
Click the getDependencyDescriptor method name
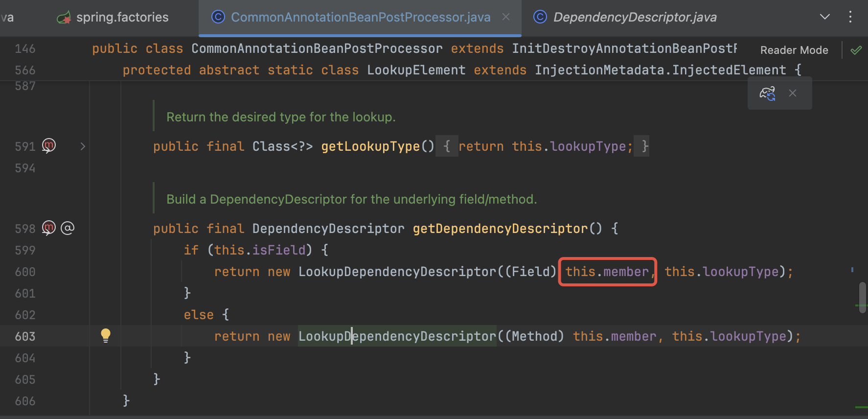pos(500,229)
